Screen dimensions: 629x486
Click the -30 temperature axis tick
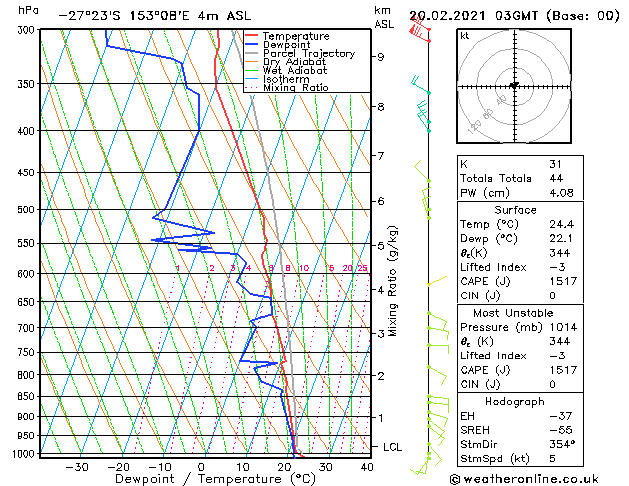tap(77, 467)
